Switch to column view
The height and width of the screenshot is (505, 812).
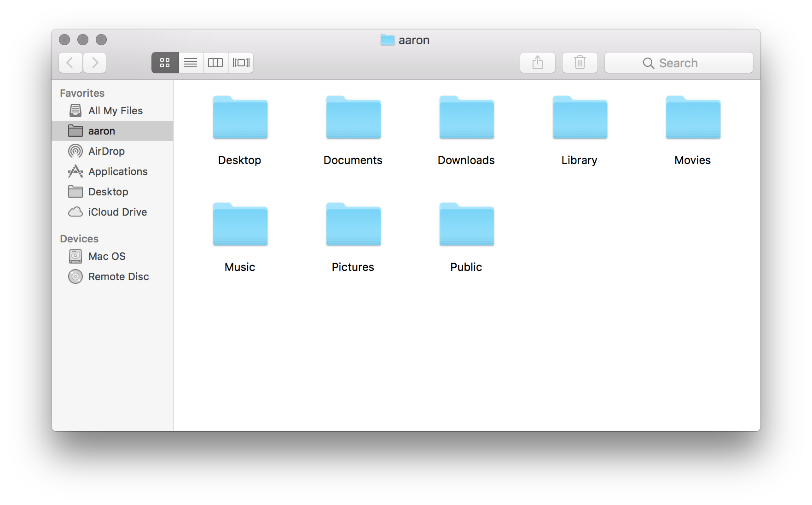(215, 63)
